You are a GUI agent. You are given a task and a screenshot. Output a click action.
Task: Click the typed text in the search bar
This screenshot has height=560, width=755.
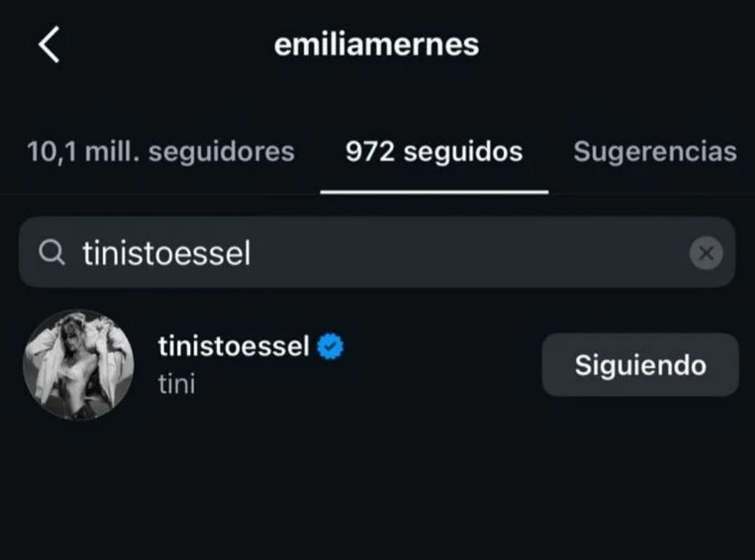167,253
